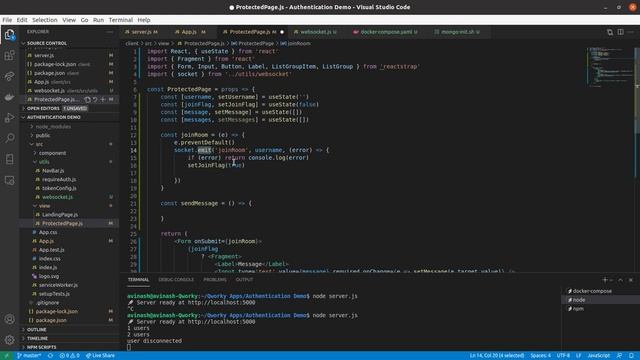Maximize the terminal panel size
This screenshot has width=640, height=360.
(x=620, y=280)
